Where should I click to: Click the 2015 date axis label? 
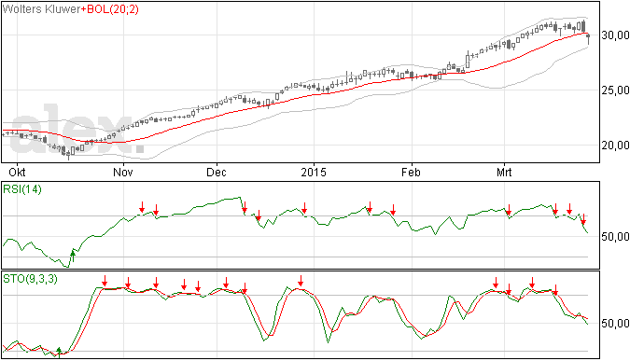tap(314, 172)
